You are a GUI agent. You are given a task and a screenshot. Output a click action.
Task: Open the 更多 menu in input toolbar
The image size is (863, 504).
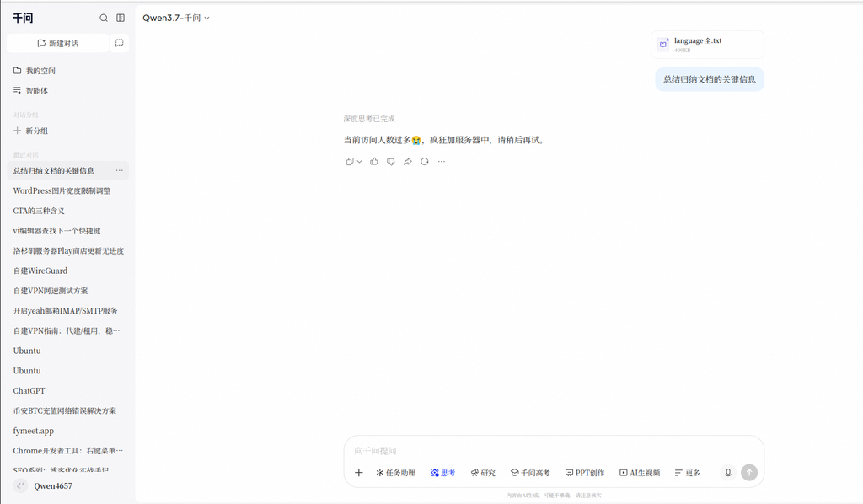point(688,473)
